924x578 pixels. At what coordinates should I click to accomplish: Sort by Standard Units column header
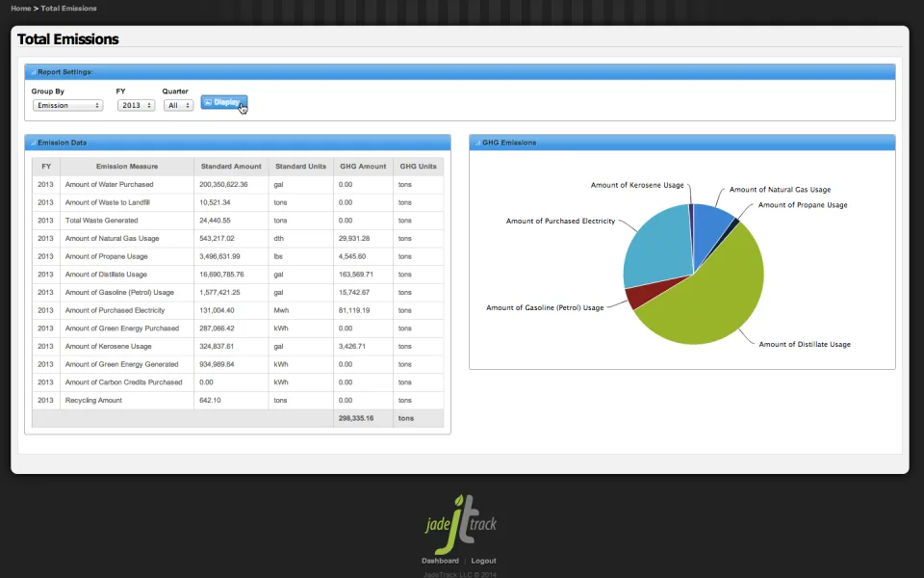coord(300,167)
